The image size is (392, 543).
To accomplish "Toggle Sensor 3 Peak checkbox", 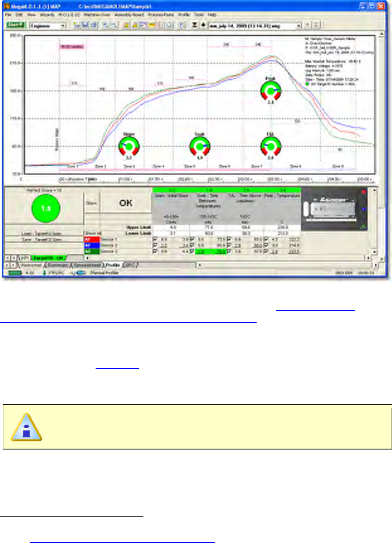I will coord(266,251).
